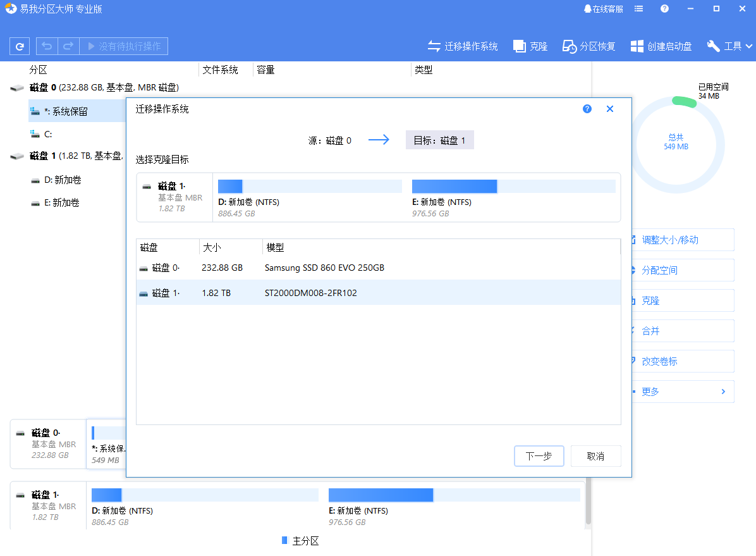
Task: Click the 主分区 legend color swatch
Action: (x=284, y=540)
